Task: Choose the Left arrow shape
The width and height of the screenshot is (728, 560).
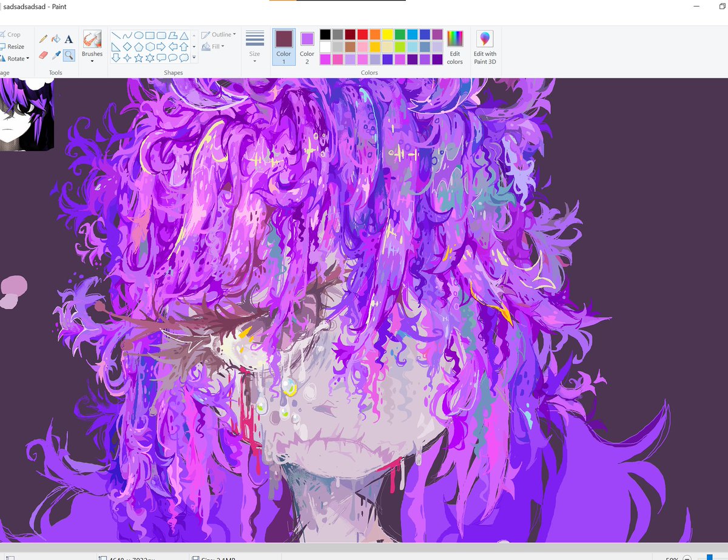Action: pos(173,47)
